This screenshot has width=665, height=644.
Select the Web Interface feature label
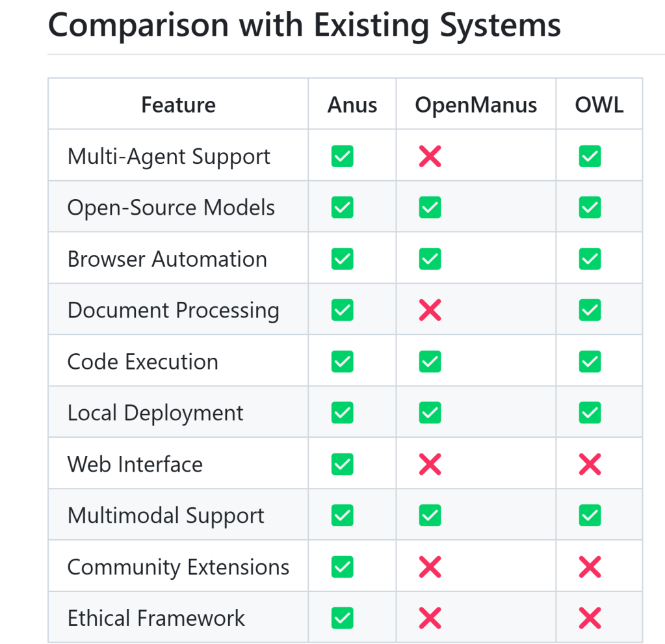135,464
